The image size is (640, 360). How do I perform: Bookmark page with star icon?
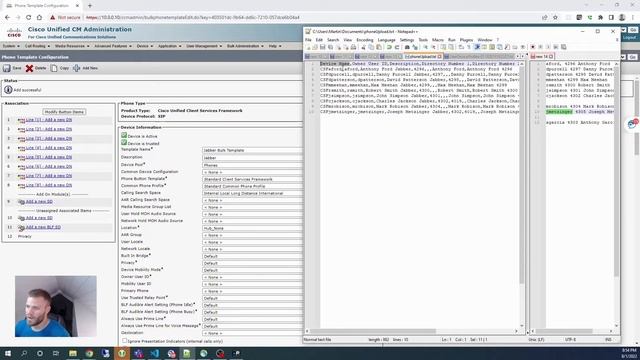click(x=556, y=18)
